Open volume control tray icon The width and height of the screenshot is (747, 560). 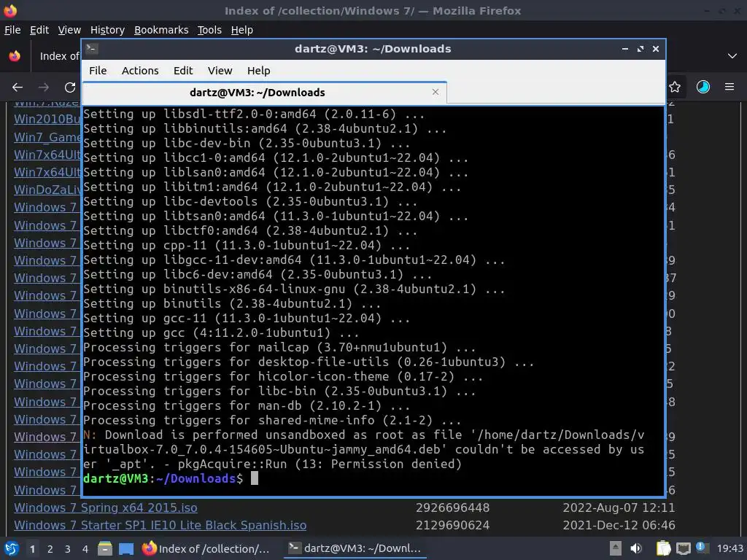(x=636, y=548)
